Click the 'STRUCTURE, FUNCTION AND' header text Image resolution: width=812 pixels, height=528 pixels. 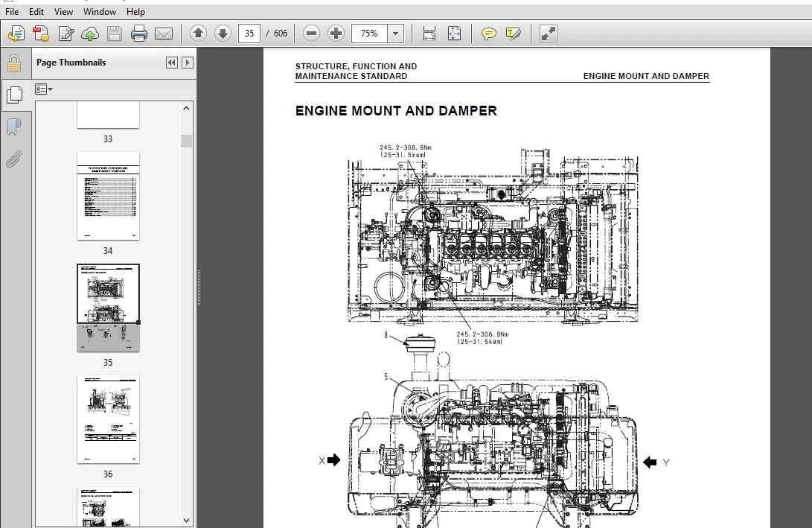click(356, 66)
